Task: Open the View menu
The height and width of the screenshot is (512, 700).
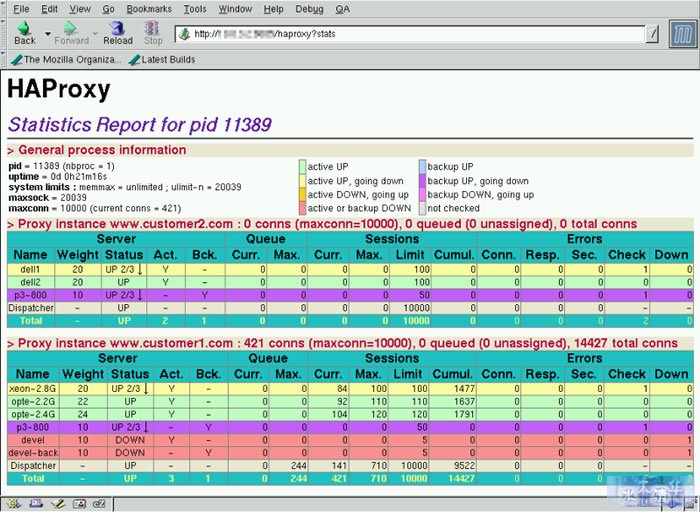Action: point(80,9)
